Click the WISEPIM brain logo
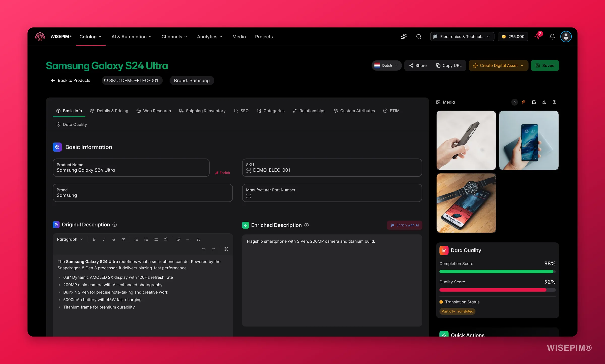 (x=40, y=37)
